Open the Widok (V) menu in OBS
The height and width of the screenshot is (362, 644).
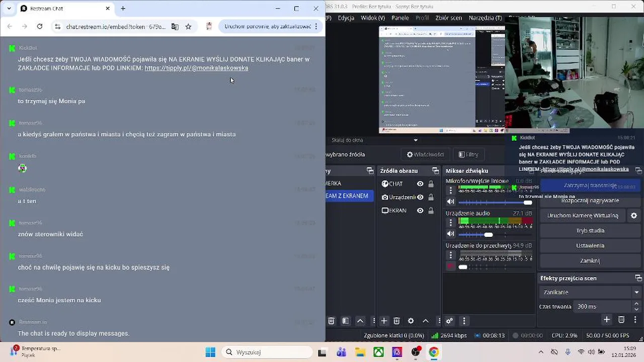point(373,18)
